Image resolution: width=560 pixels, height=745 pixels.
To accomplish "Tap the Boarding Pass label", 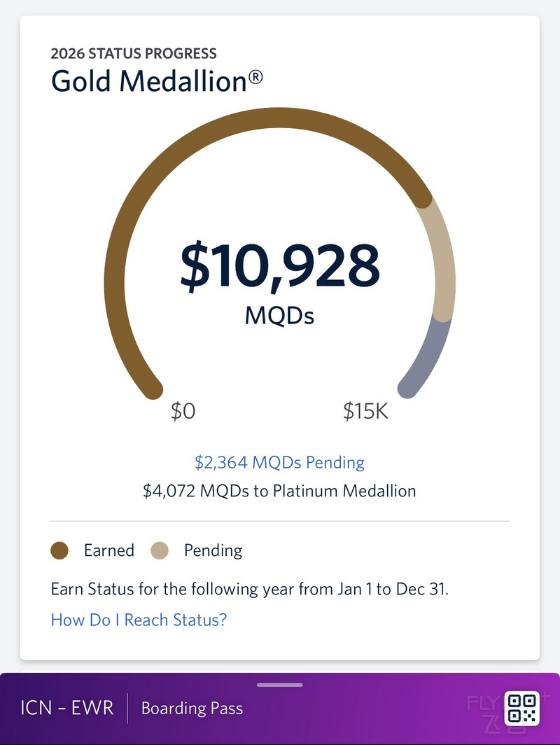I will pyautogui.click(x=192, y=708).
